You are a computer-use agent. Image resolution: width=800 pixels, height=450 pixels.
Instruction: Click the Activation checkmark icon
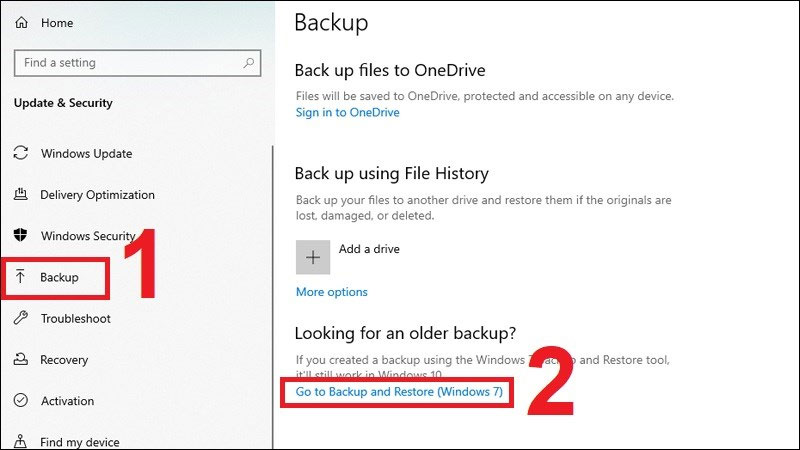click(x=20, y=401)
